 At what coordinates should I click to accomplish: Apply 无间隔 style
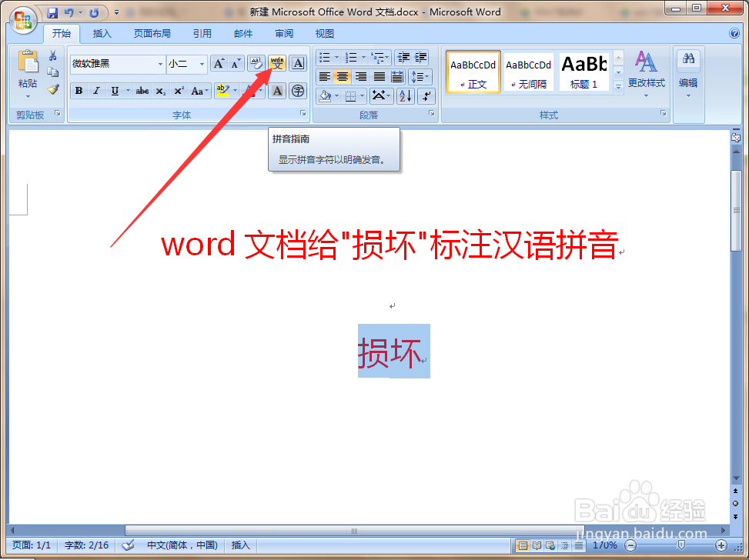(x=528, y=72)
